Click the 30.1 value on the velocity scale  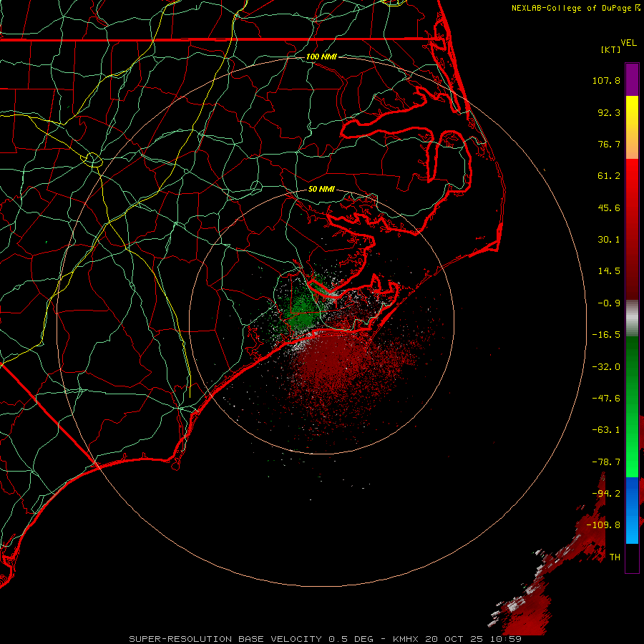[609, 240]
